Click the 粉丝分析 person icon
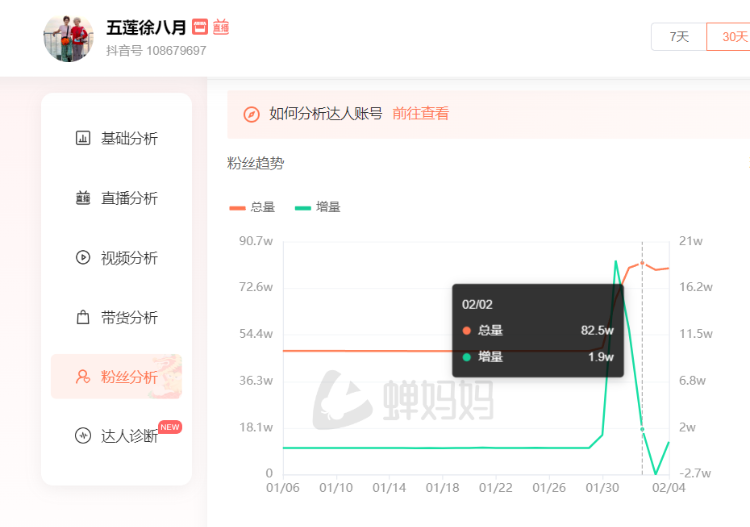Image resolution: width=750 pixels, height=527 pixels. click(83, 377)
